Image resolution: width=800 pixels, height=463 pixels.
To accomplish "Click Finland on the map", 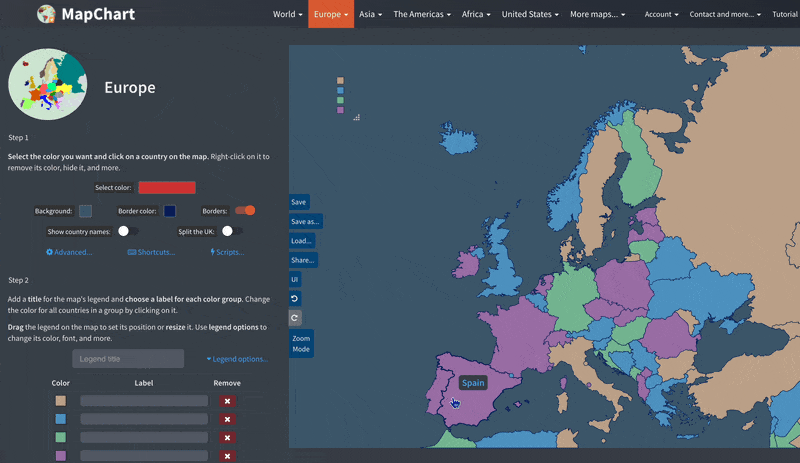I will pos(638,168).
